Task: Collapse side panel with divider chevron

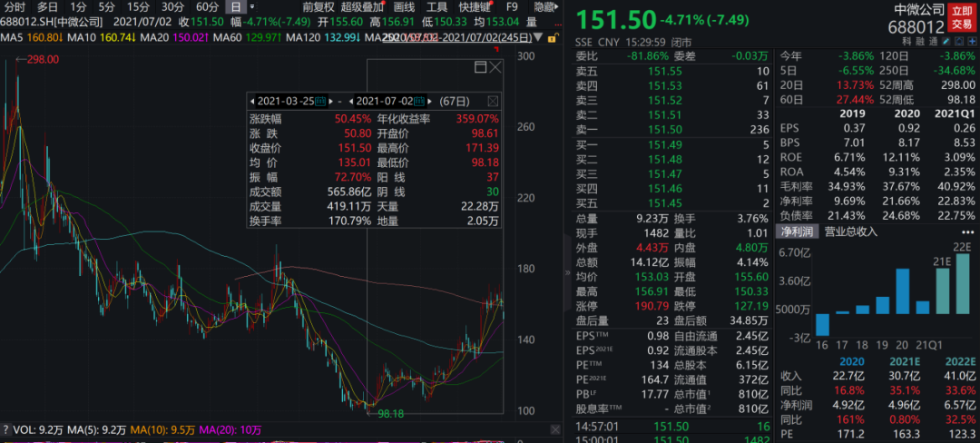Action: pos(567,272)
